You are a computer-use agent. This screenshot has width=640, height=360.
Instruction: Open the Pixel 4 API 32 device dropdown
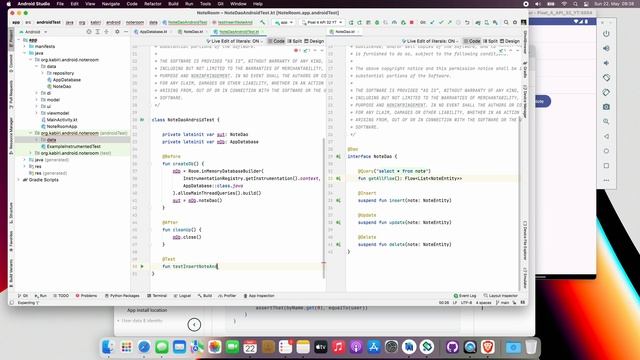(x=322, y=22)
